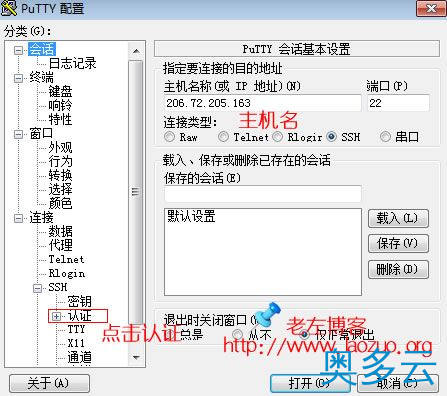This screenshot has height=396, width=447.
Task: Click category tree scrollbar up arrow
Action: pyautogui.click(x=136, y=51)
